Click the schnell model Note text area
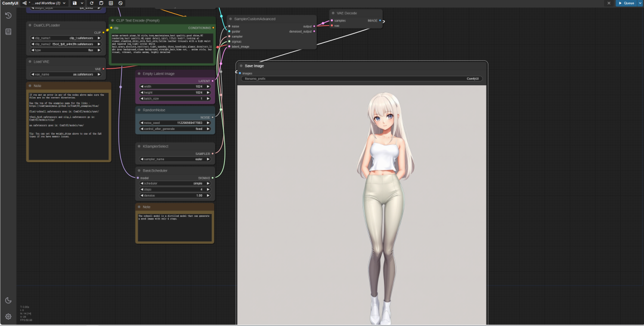Image resolution: width=644 pixels, height=326 pixels. (175, 227)
